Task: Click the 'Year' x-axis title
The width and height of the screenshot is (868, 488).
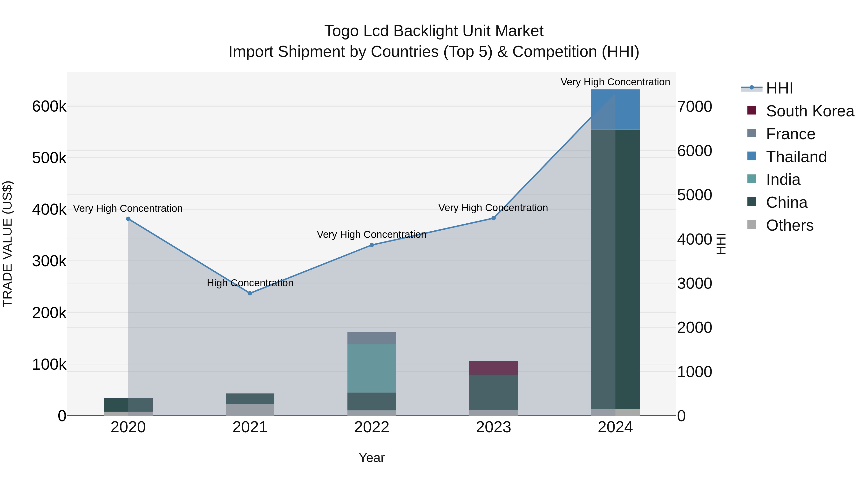Action: (372, 458)
